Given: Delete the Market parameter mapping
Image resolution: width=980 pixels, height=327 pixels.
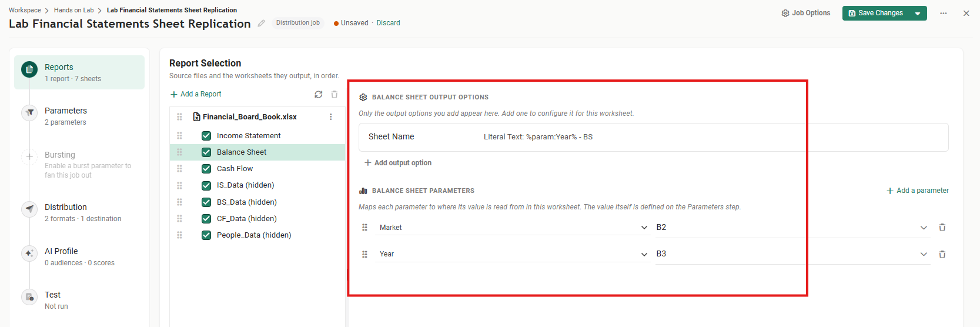Looking at the screenshot, I should 942,228.
